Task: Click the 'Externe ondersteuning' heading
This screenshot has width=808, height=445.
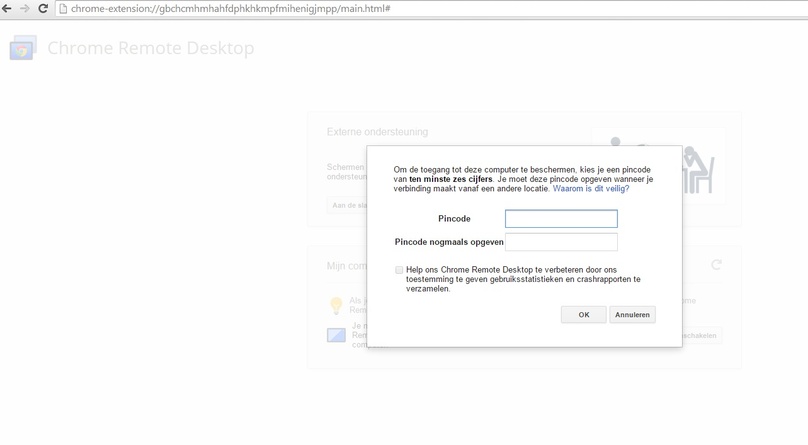Action: [377, 132]
